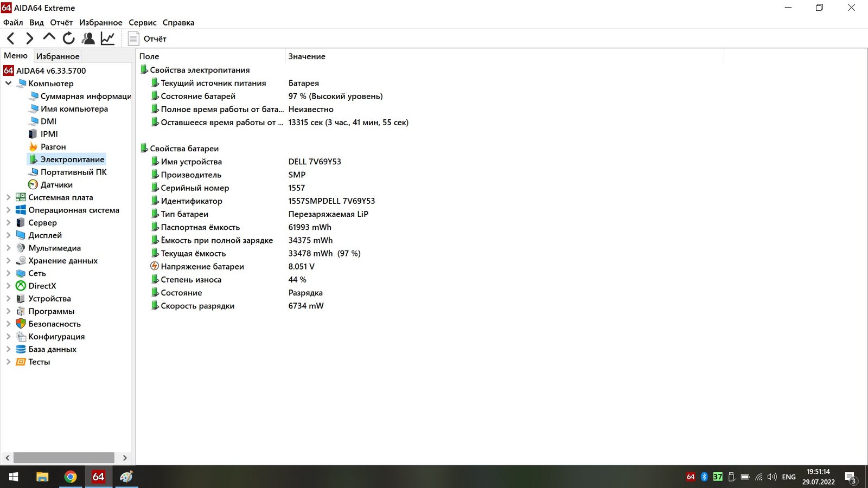The width and height of the screenshot is (868, 488).
Task: Open the Справка menu
Action: click(178, 23)
